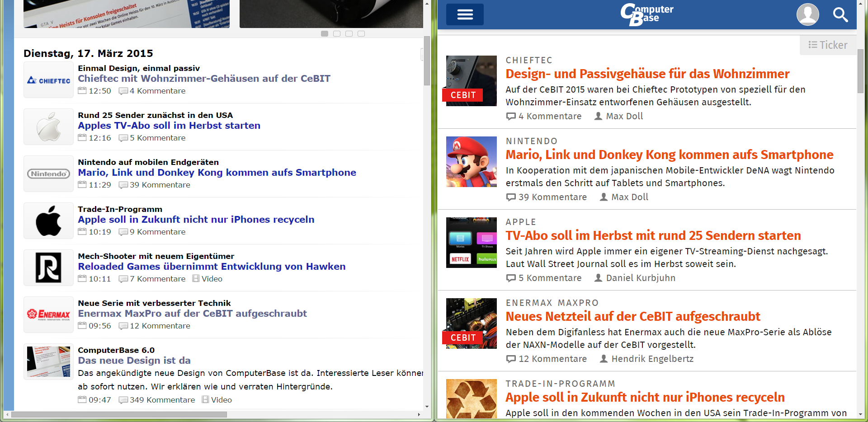Click scroll-down arrow of right window

pyautogui.click(x=860, y=414)
